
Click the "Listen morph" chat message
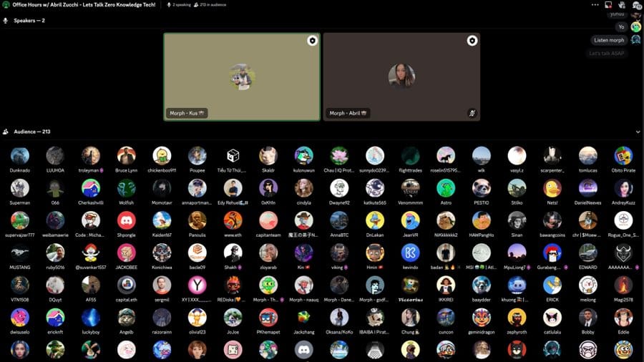pos(609,40)
